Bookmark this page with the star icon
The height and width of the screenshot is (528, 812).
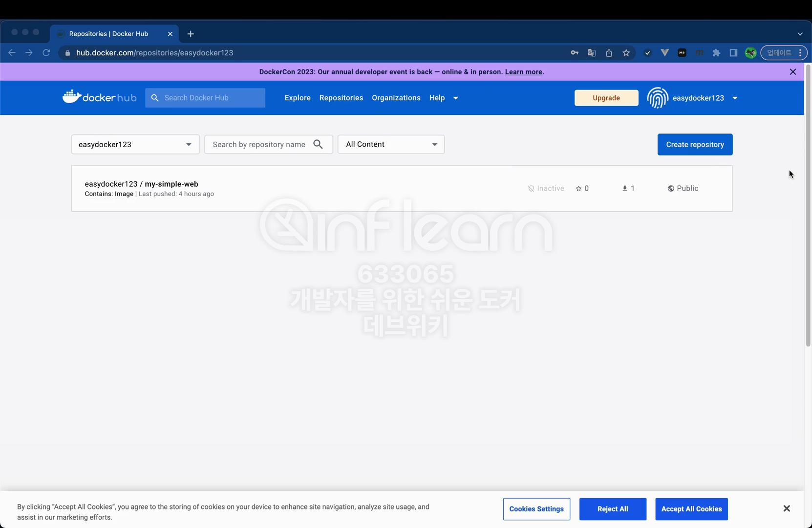tap(626, 53)
